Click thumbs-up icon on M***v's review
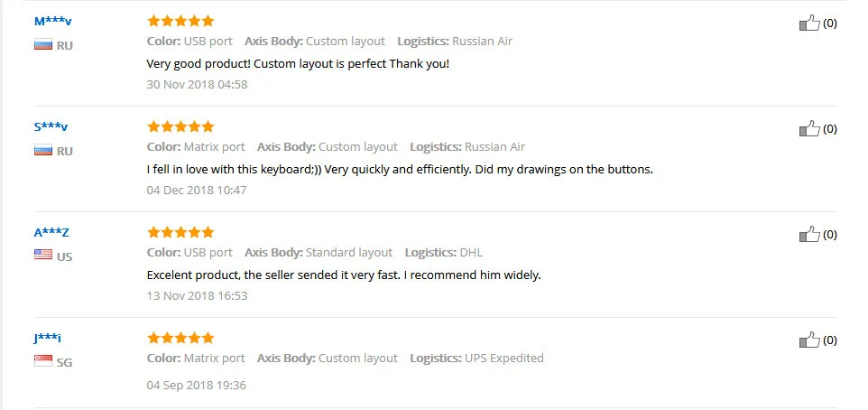868x410 pixels. pyautogui.click(x=809, y=23)
